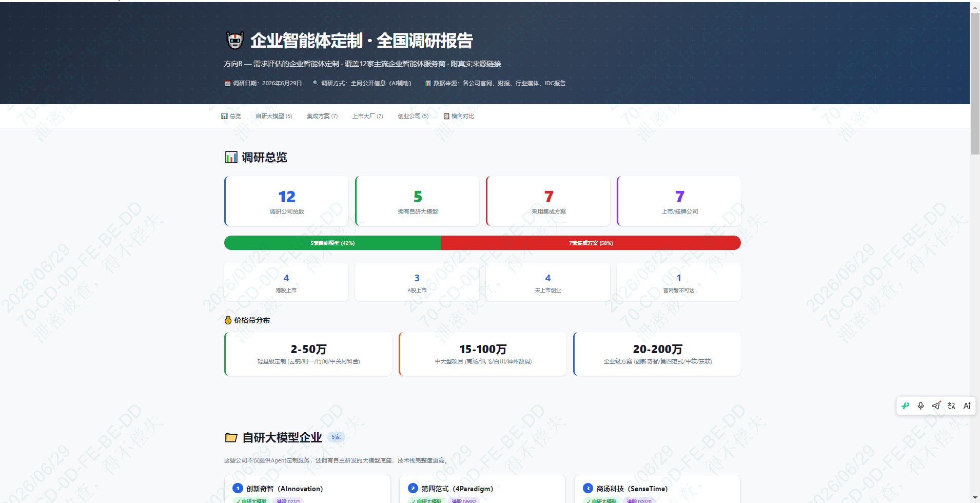
Task: Open the 集成方案 (7) tab
Action: (x=322, y=116)
